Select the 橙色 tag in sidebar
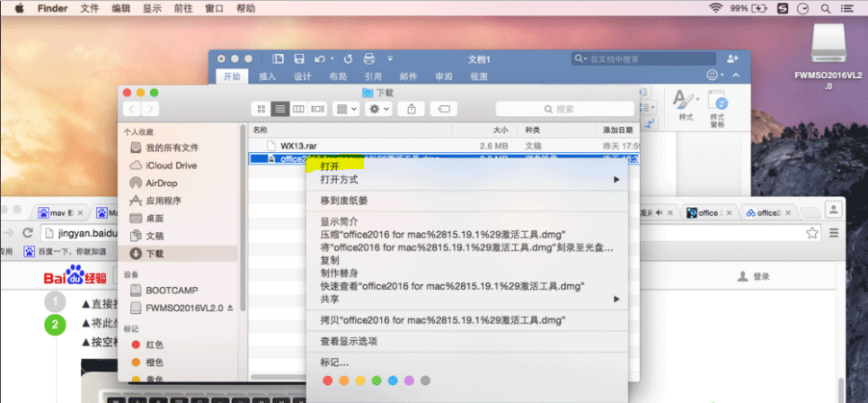The image size is (868, 403). 155,363
